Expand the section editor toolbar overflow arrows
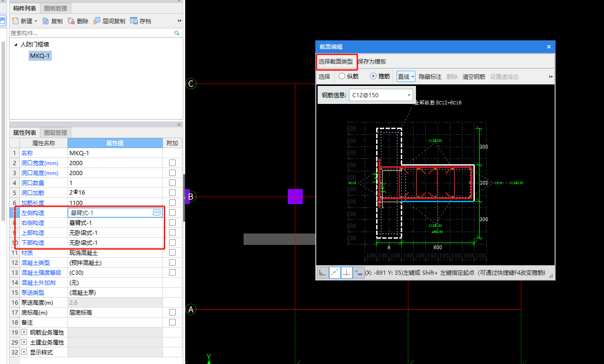 coord(551,76)
